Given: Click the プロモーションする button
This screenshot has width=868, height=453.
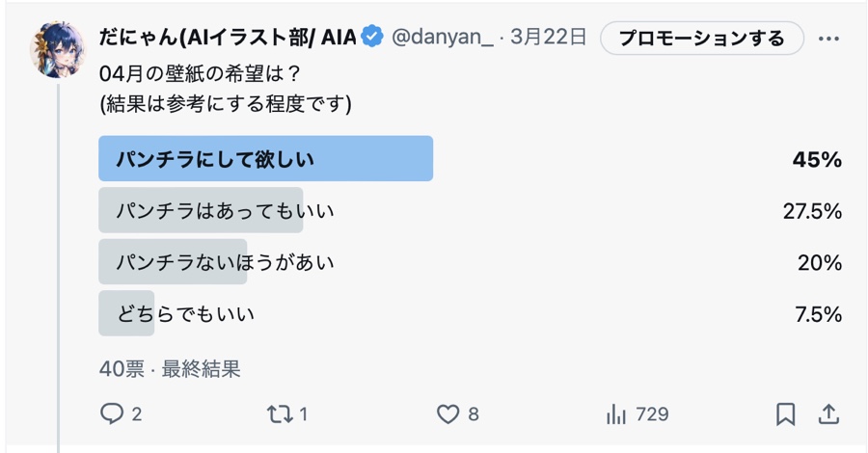Looking at the screenshot, I should [x=701, y=39].
